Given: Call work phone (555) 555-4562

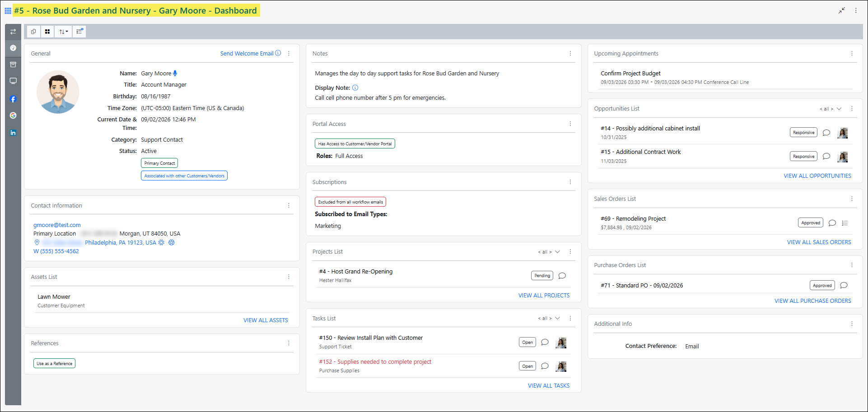Looking at the screenshot, I should click(x=56, y=251).
